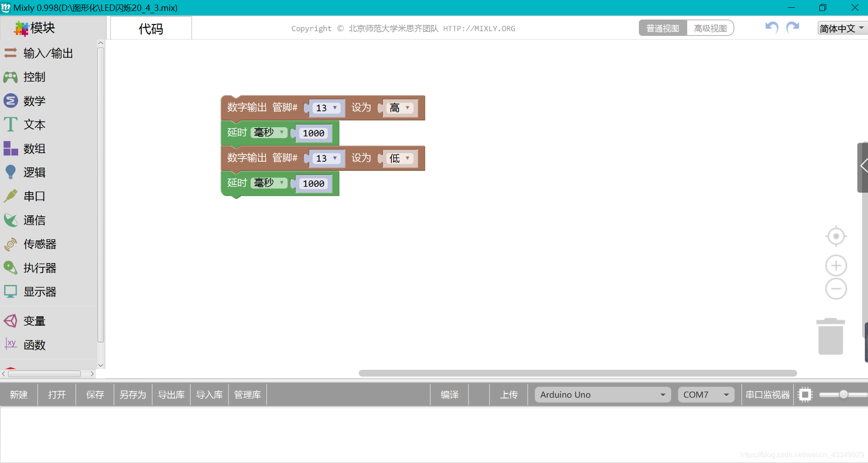Select the 输入/输出 category

(x=48, y=53)
